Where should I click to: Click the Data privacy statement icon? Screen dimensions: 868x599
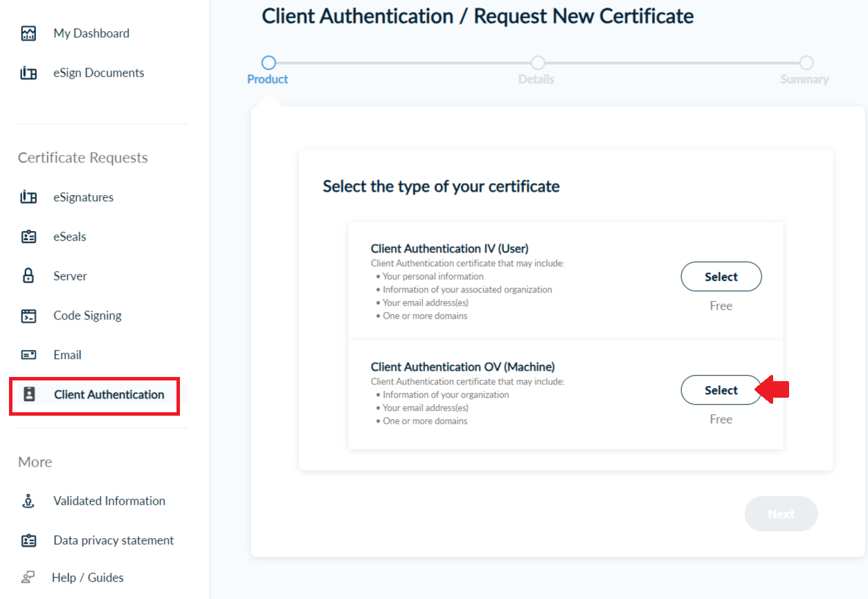click(28, 541)
